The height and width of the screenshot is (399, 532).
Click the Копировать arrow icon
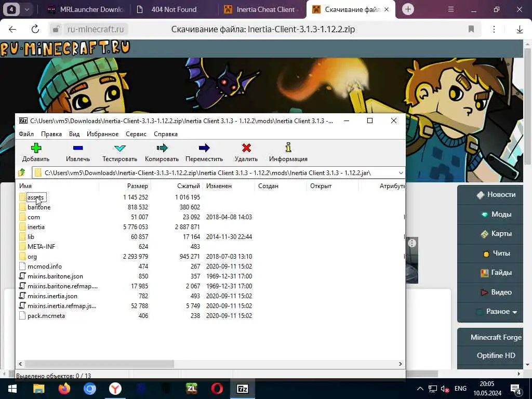(162, 148)
